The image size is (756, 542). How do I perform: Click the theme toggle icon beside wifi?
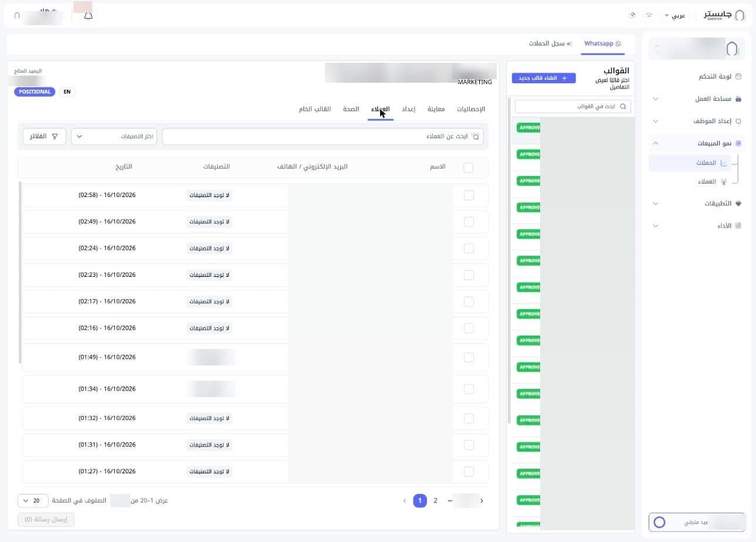(632, 15)
